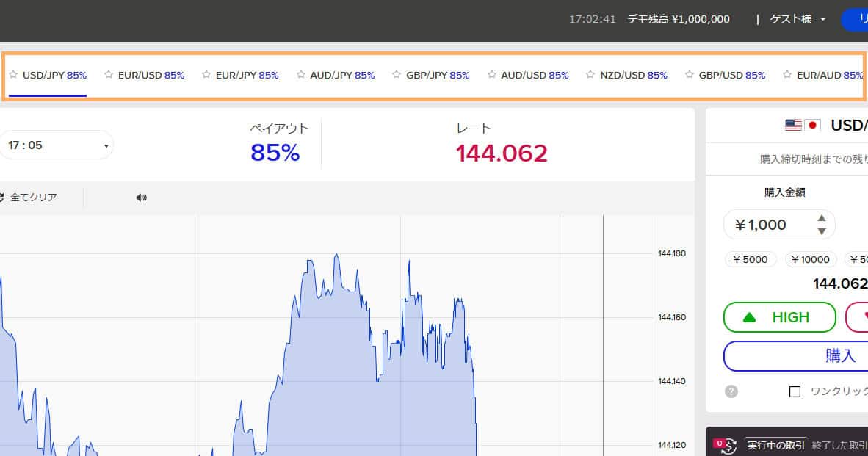Open the 終了した取引 tab
Screen dimensions: 868x456
pos(839,445)
